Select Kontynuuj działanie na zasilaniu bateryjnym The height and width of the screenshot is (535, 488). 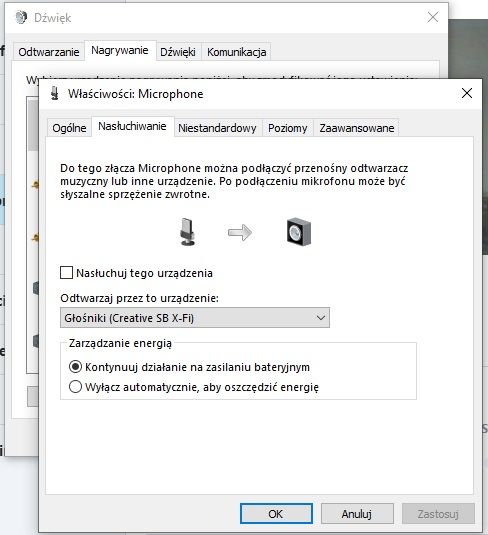pos(75,367)
